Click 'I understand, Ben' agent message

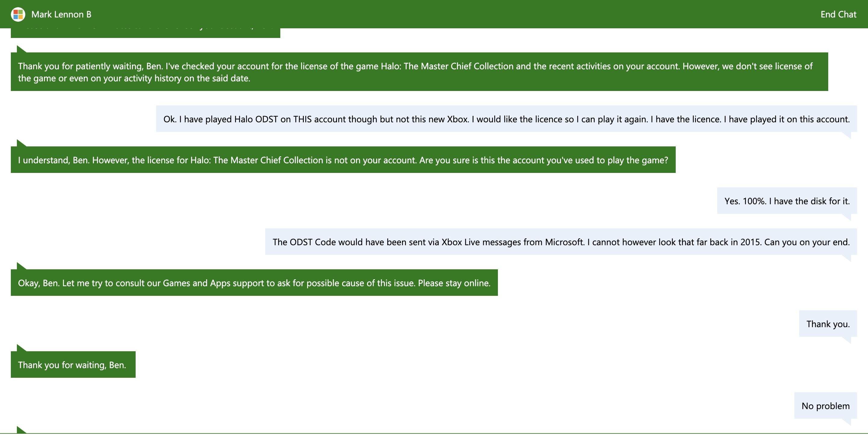click(343, 160)
